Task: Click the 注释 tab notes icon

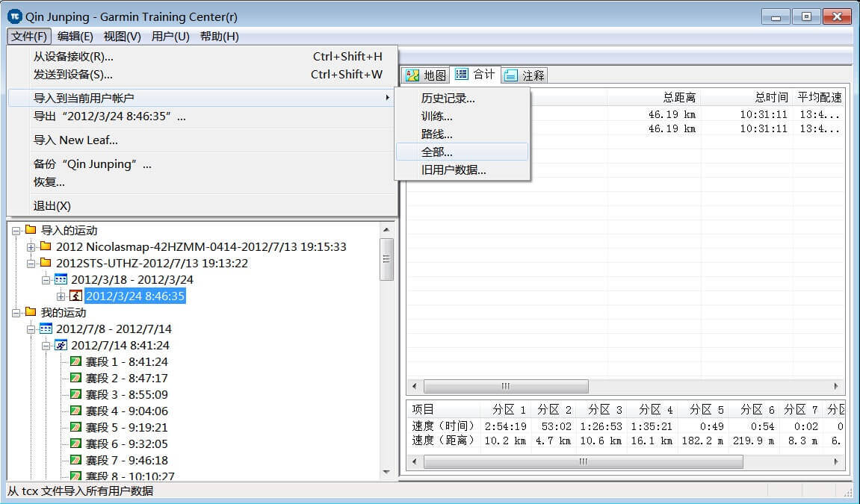Action: click(510, 75)
